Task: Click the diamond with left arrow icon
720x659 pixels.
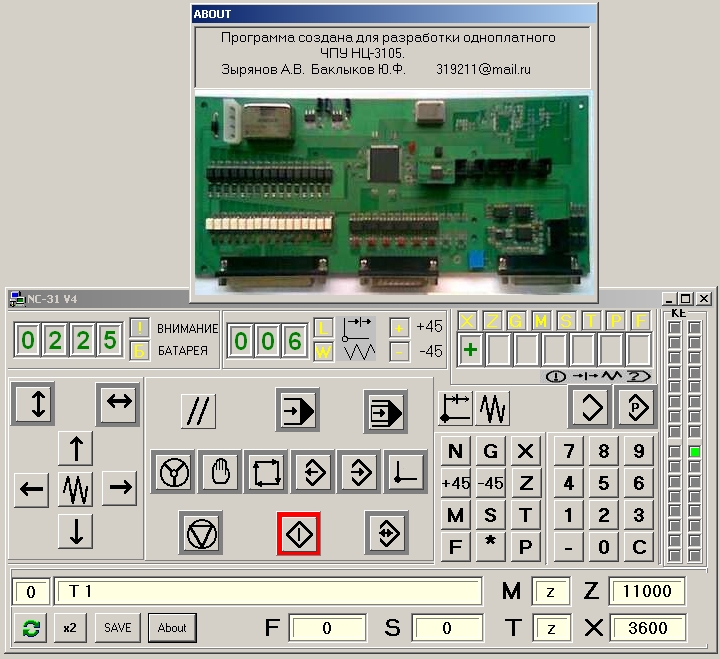Action: click(313, 472)
